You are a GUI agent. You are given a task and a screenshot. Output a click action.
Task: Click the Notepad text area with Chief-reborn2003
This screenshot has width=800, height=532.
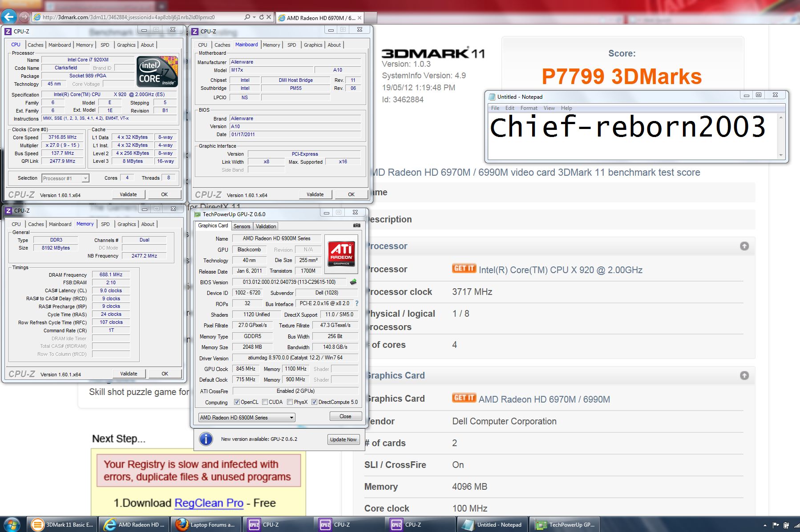(x=632, y=136)
